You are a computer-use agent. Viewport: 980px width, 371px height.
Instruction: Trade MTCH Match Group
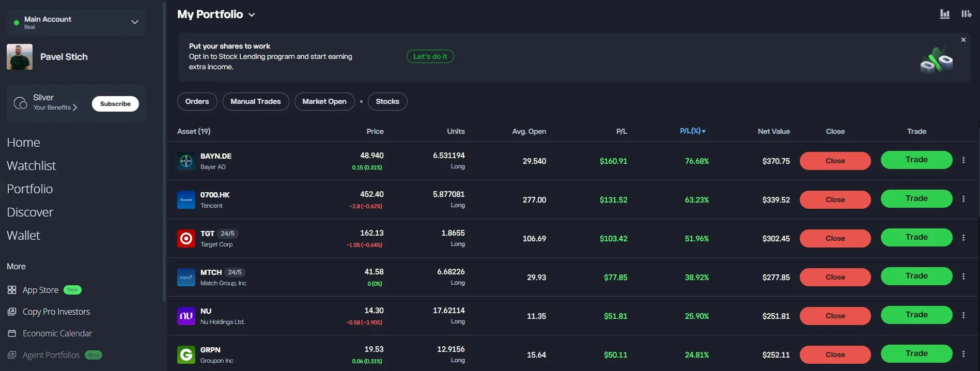tap(916, 276)
